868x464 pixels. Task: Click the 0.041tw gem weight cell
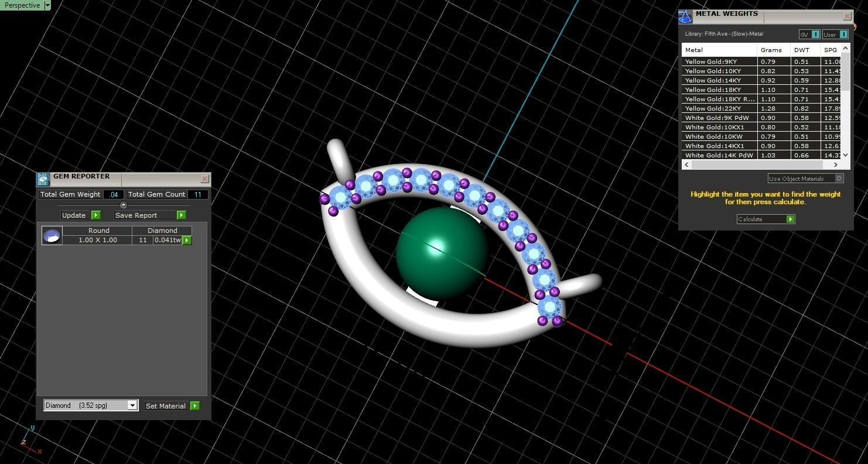(x=168, y=240)
